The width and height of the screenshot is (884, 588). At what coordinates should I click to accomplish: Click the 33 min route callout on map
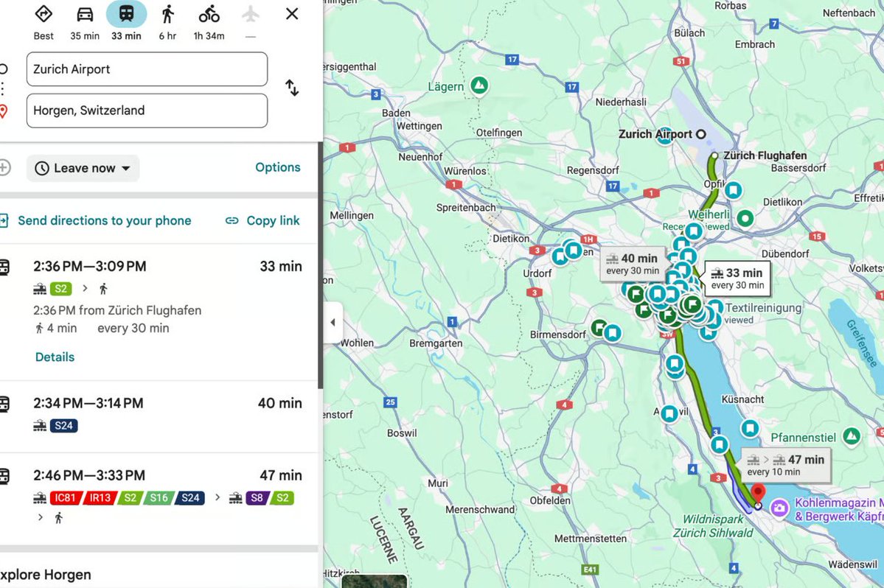[737, 279]
